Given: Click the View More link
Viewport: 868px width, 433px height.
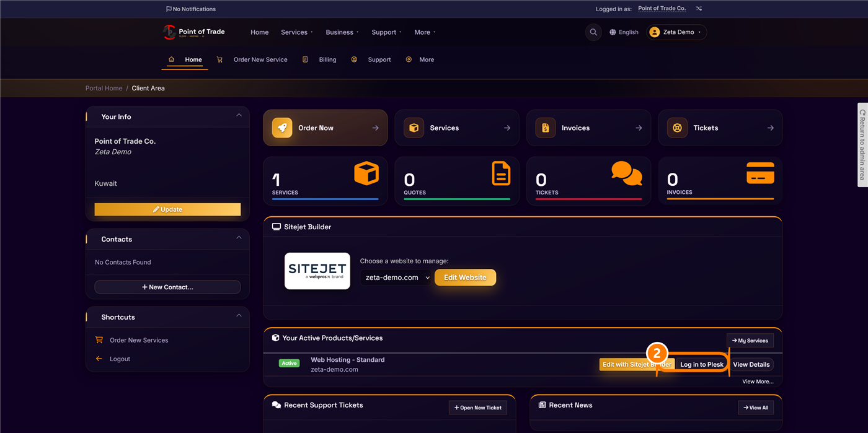Looking at the screenshot, I should (758, 382).
